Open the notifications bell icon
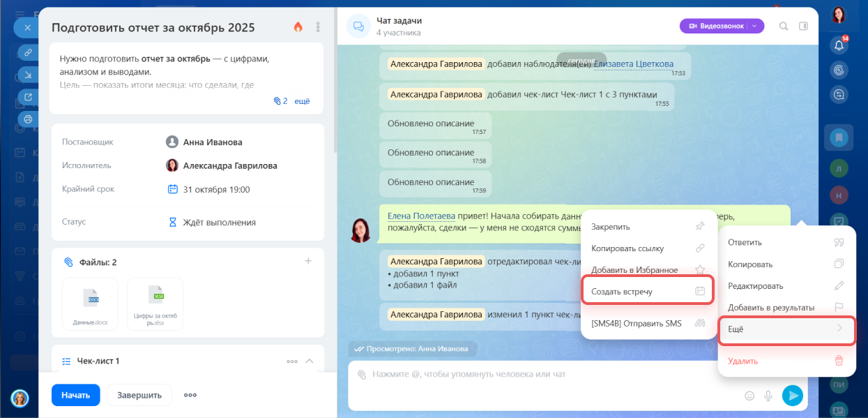The width and height of the screenshot is (868, 418). coord(839,45)
